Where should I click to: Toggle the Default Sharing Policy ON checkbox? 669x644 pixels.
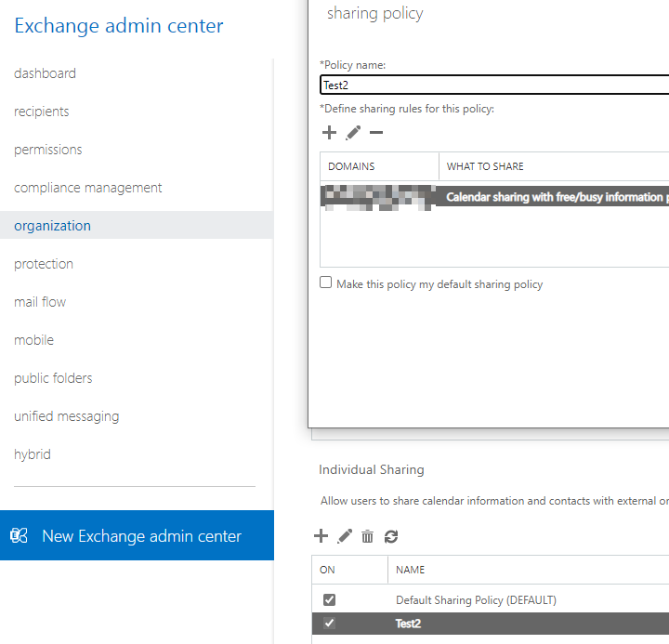329,599
